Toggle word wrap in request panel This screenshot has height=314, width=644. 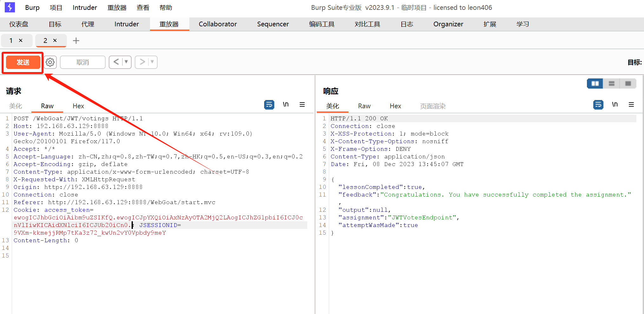click(x=269, y=104)
